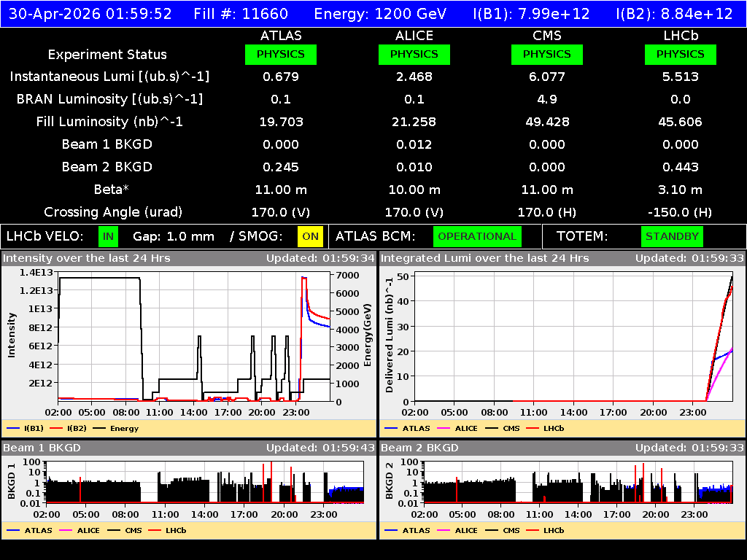Click the Beam 2 BKGD table row label
The height and width of the screenshot is (560, 747).
click(107, 167)
